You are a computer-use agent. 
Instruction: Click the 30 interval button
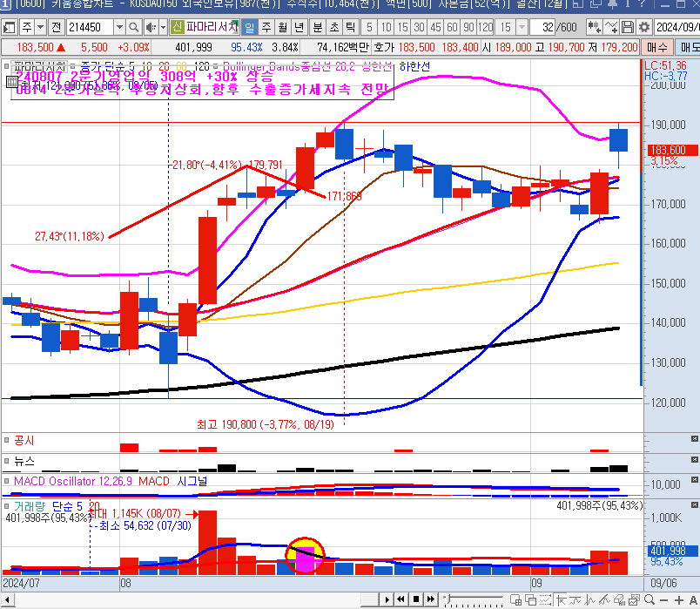(419, 27)
